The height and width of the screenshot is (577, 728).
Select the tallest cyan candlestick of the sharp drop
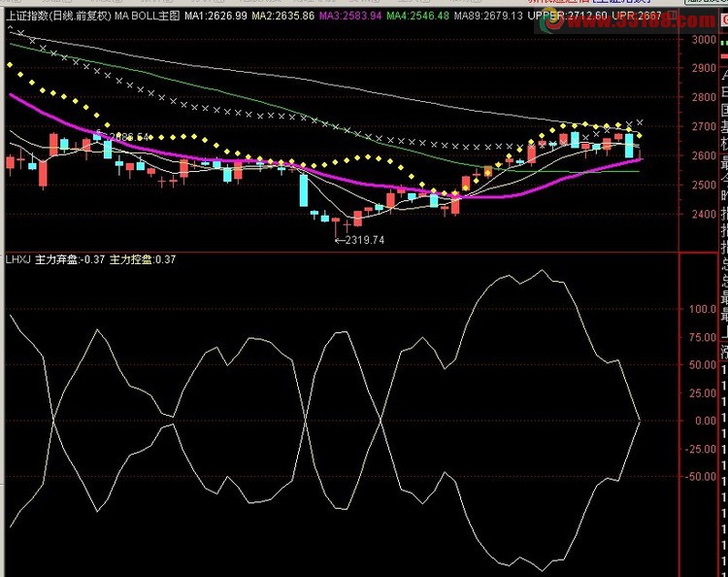[x=304, y=190]
